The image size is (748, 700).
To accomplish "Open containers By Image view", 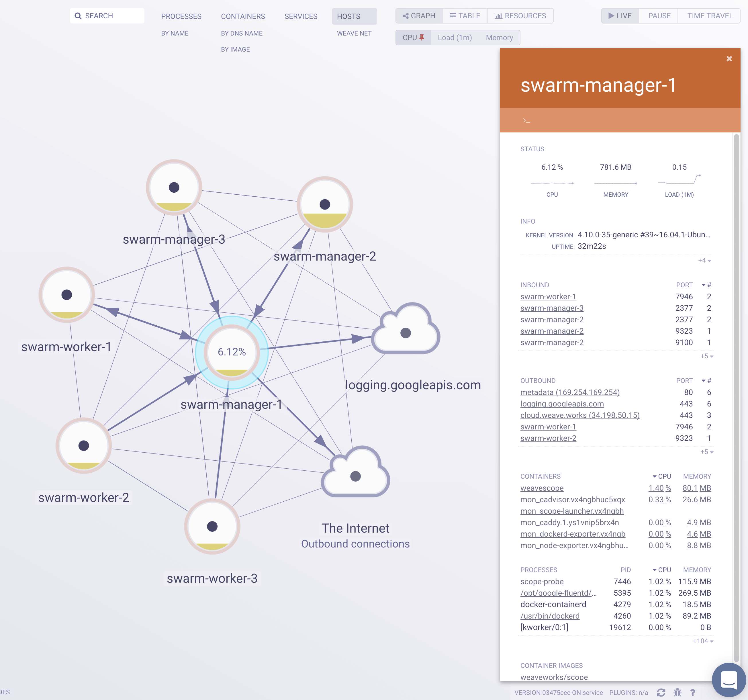I will 235,49.
